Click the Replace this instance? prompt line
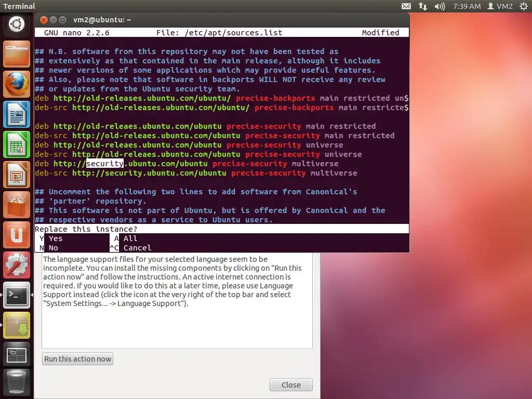 tap(221, 229)
